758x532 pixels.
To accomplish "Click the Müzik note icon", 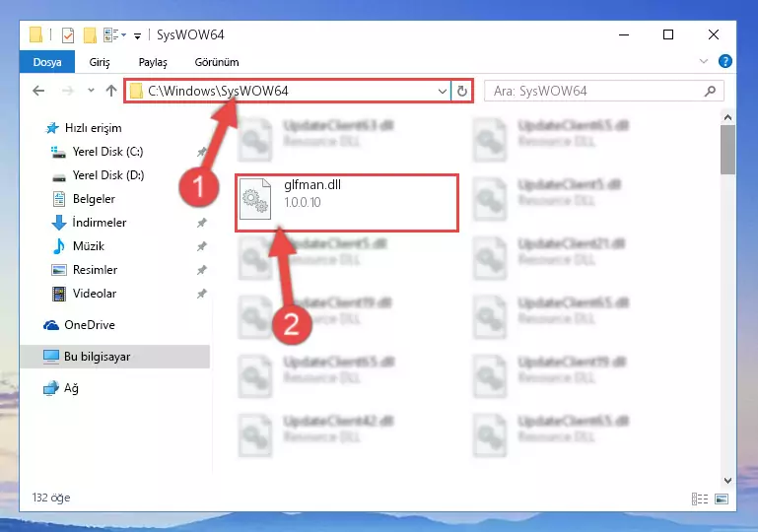I will pos(58,246).
